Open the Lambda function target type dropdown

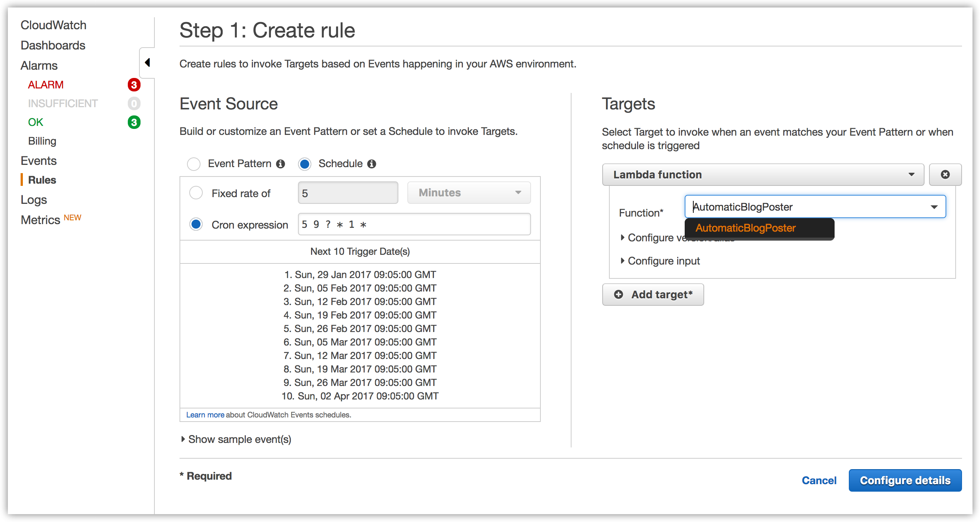tap(763, 175)
